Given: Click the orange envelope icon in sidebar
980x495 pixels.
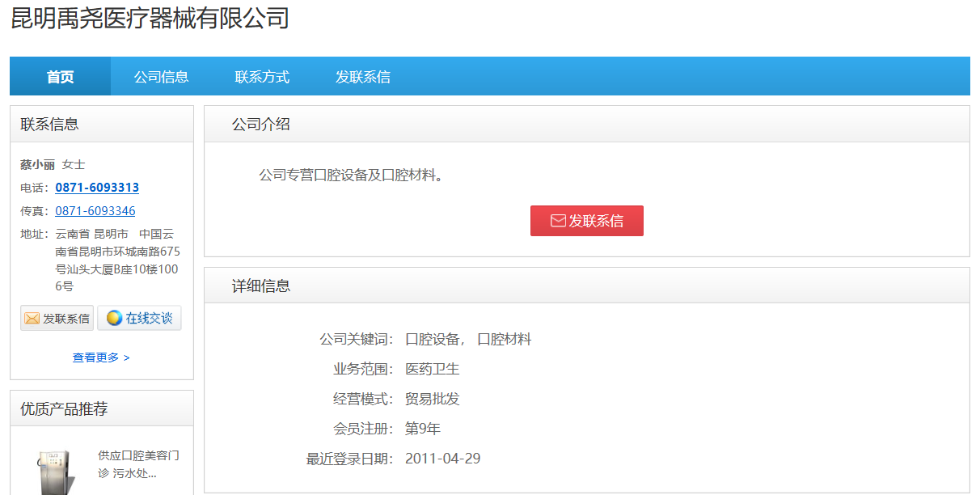Looking at the screenshot, I should [32, 319].
